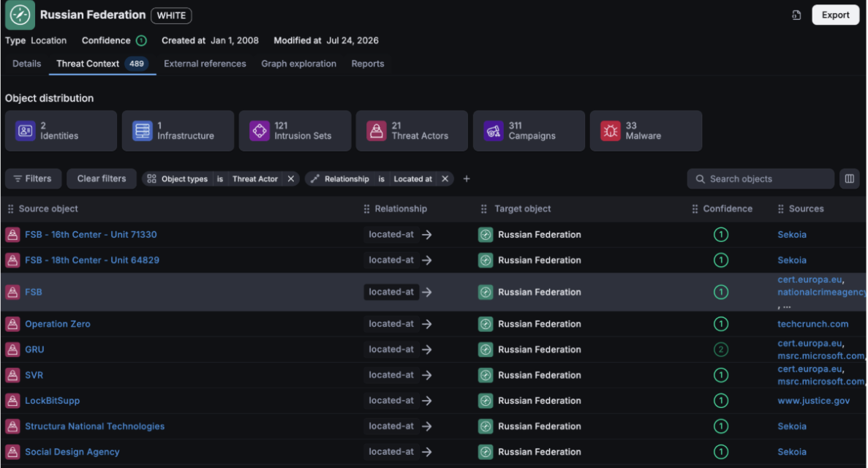Image resolution: width=868 pixels, height=468 pixels.
Task: Select the Malware distribution card
Action: pyautogui.click(x=646, y=131)
